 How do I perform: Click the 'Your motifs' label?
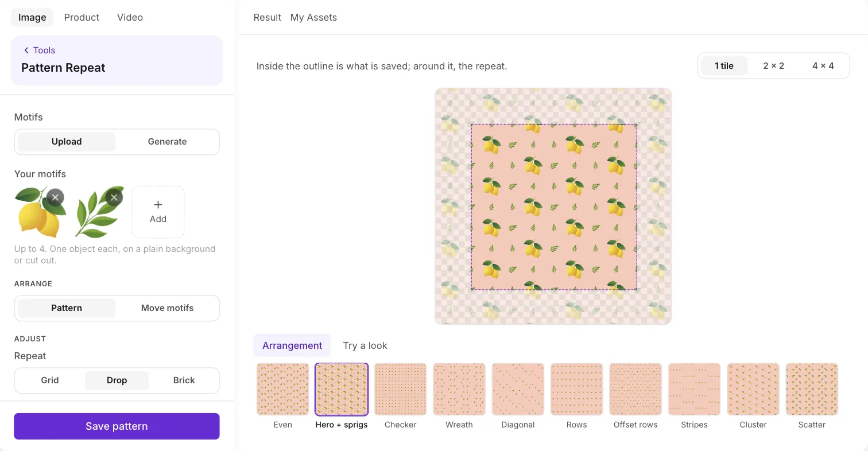40,174
